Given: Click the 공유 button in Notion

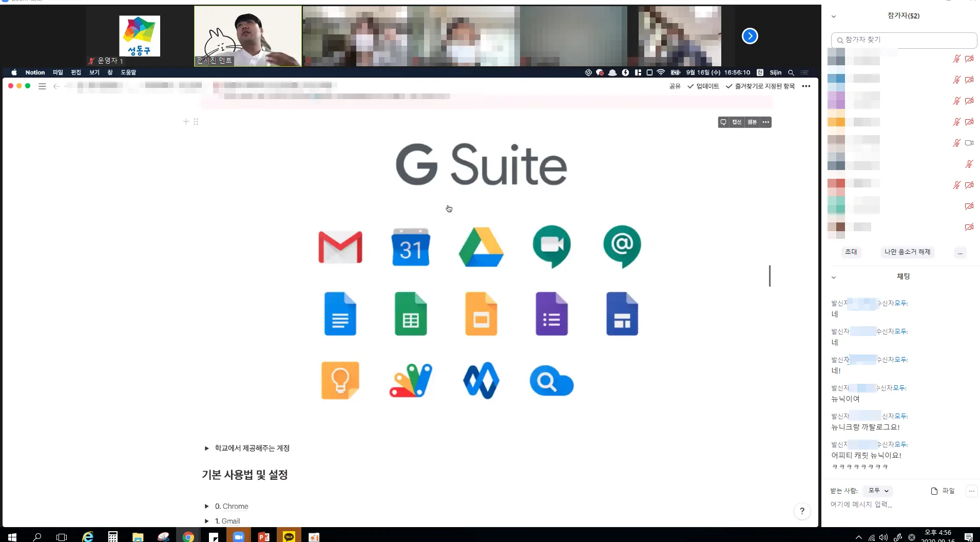Looking at the screenshot, I should click(675, 86).
